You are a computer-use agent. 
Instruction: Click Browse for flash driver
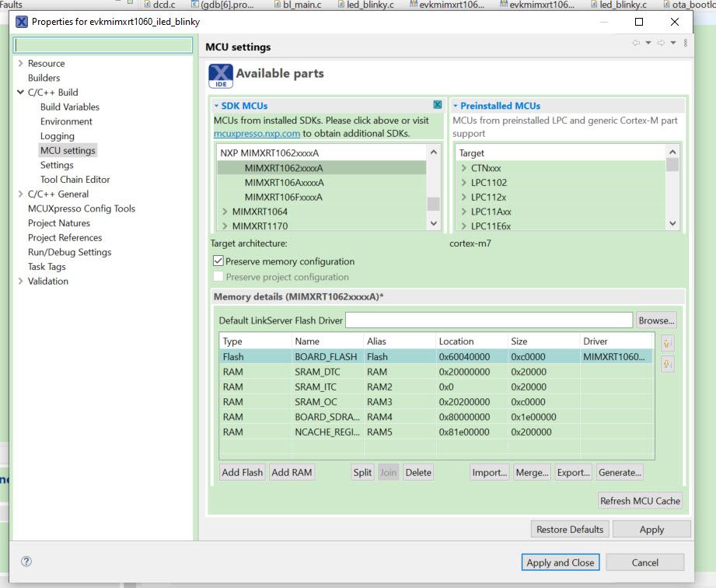tap(656, 320)
